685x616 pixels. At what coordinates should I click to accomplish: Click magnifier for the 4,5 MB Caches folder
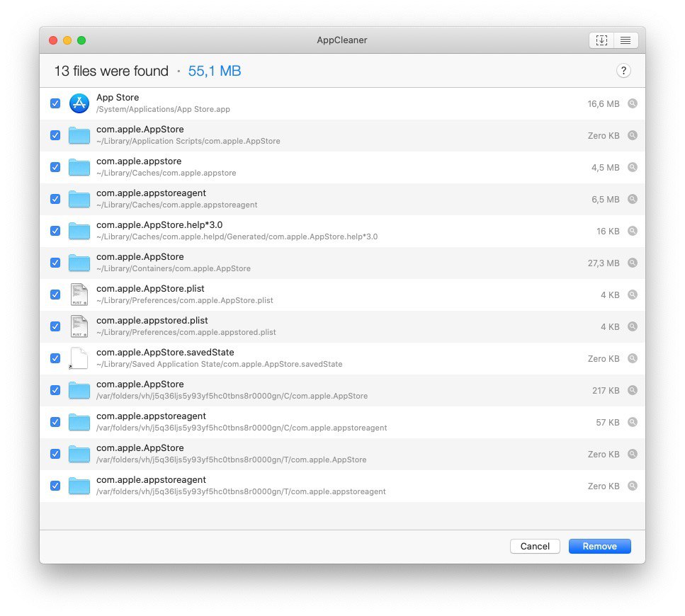pyautogui.click(x=632, y=167)
